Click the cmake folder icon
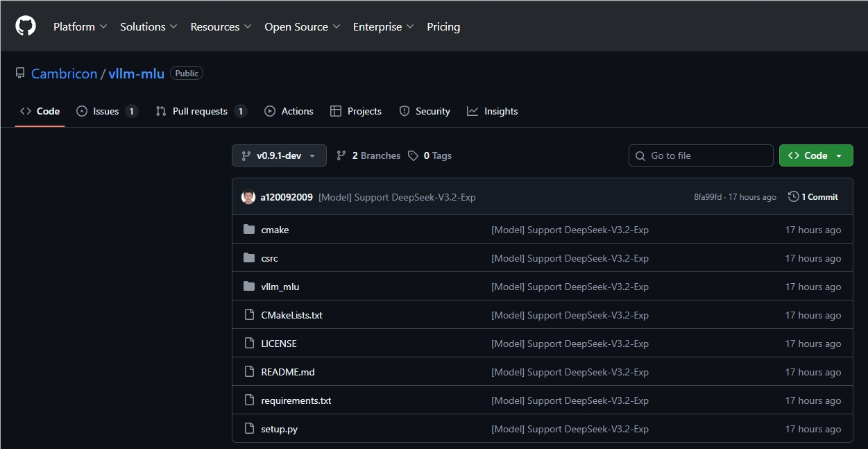Screen dimensions: 868x449 [249, 230]
